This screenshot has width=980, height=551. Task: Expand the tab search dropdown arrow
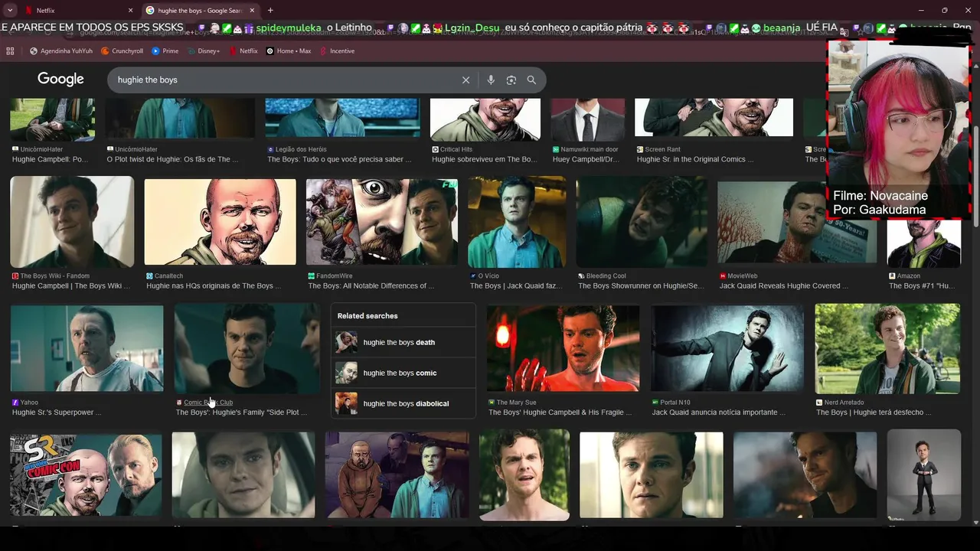point(8,11)
